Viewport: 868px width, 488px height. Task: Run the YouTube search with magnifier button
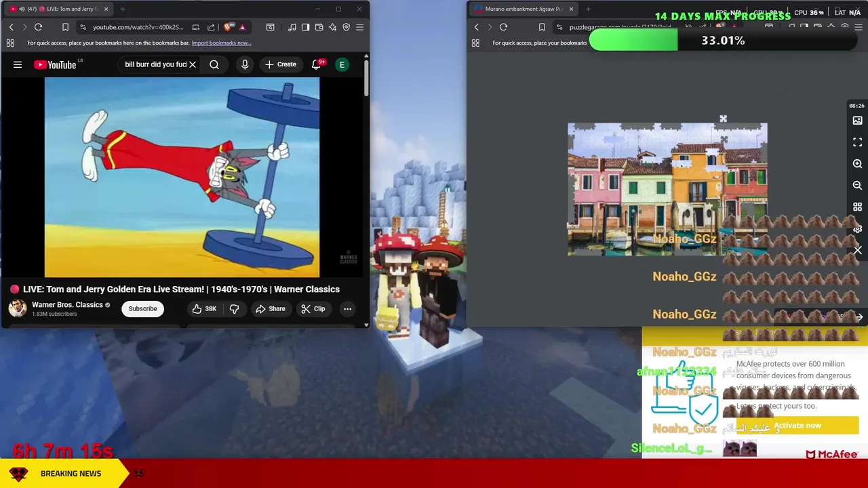coord(214,64)
